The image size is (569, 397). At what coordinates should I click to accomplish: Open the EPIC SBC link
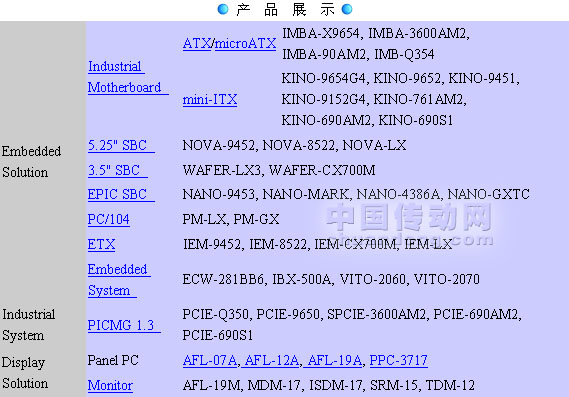click(x=121, y=195)
